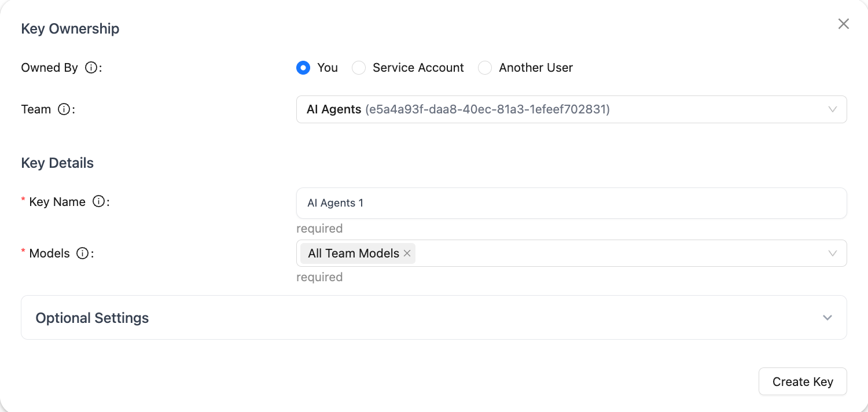Remove the All Team Models tag

point(407,253)
